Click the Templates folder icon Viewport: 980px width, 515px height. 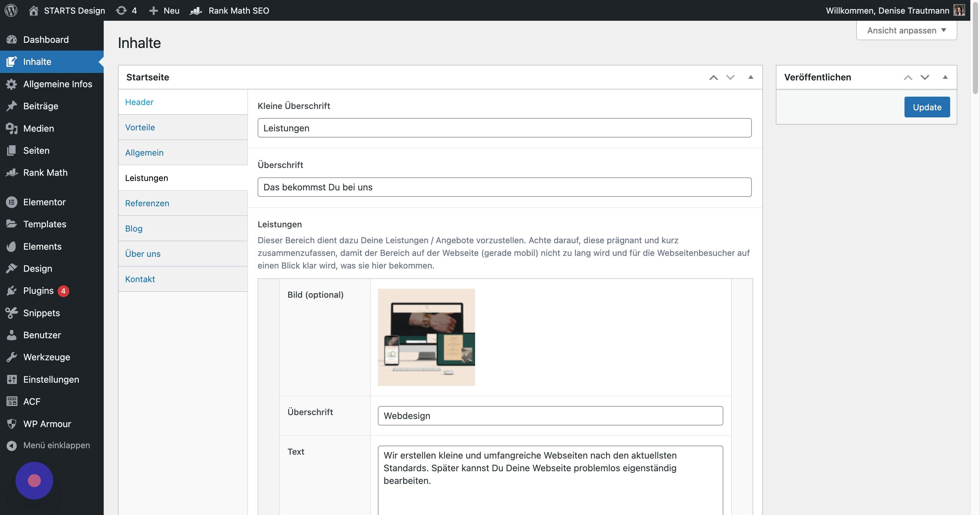(x=11, y=224)
